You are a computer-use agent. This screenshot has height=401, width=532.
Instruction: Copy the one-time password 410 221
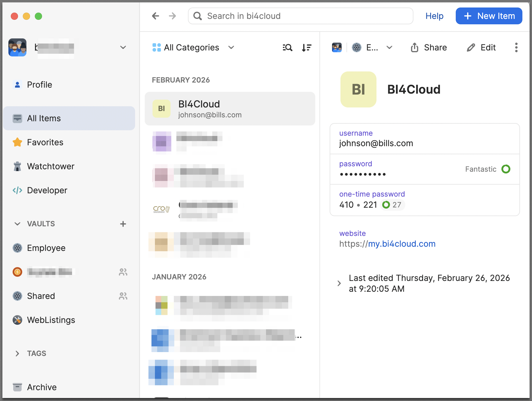pyautogui.click(x=358, y=205)
